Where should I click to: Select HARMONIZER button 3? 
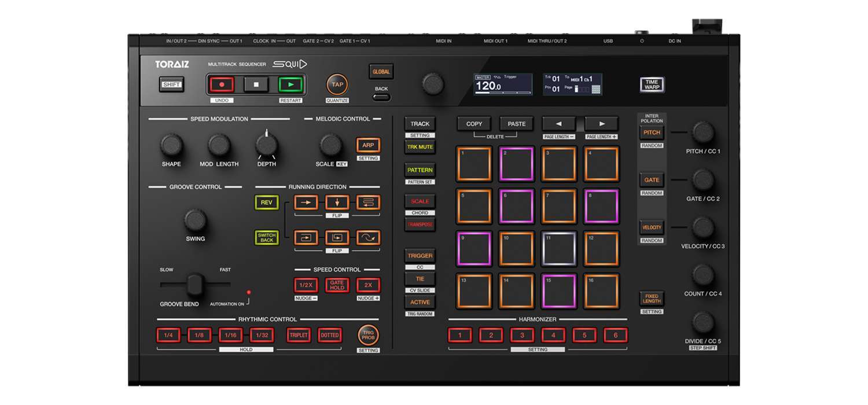pos(522,335)
